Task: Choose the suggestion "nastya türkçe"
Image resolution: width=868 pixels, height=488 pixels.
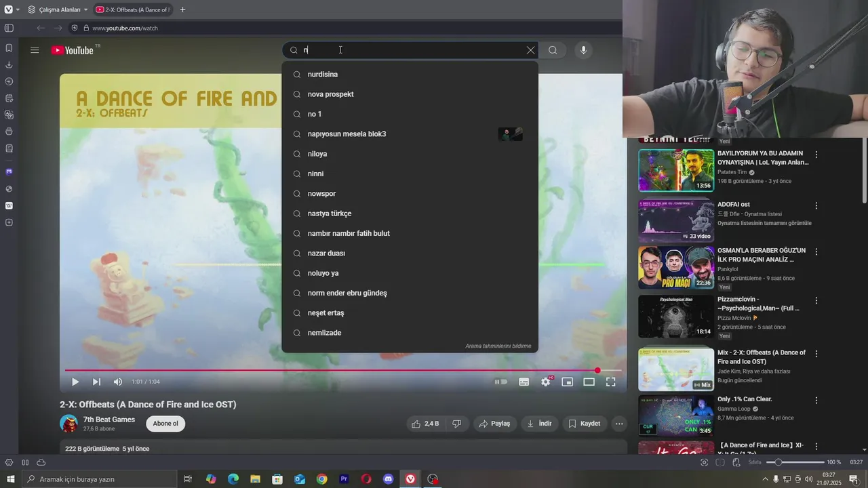Action: pyautogui.click(x=410, y=213)
